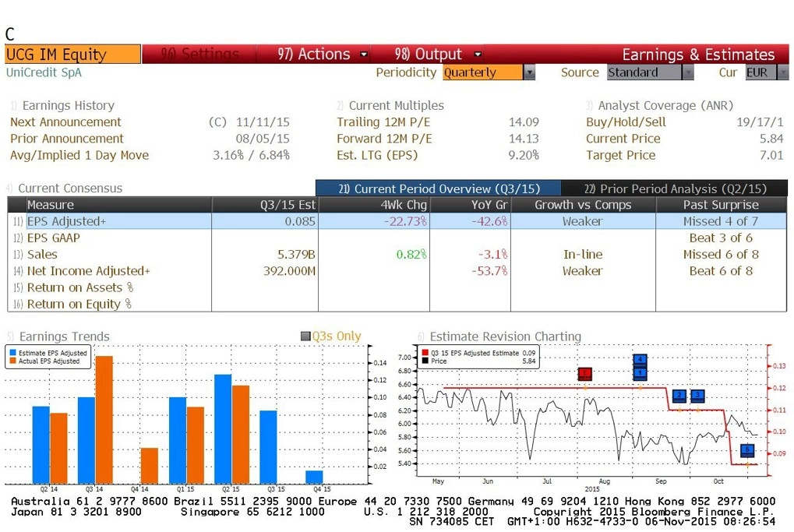
Task: Click the red E earnings marker on the chart
Action: (x=585, y=374)
